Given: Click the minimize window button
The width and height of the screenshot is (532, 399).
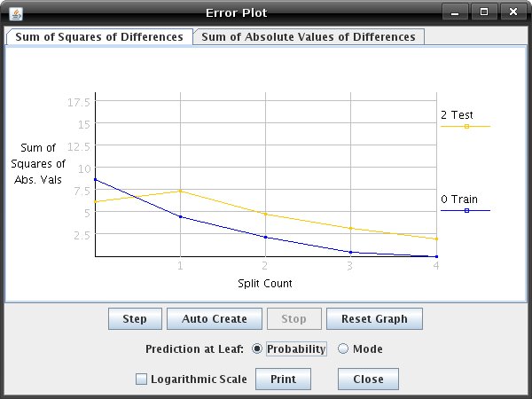Looking at the screenshot, I should 456,12.
